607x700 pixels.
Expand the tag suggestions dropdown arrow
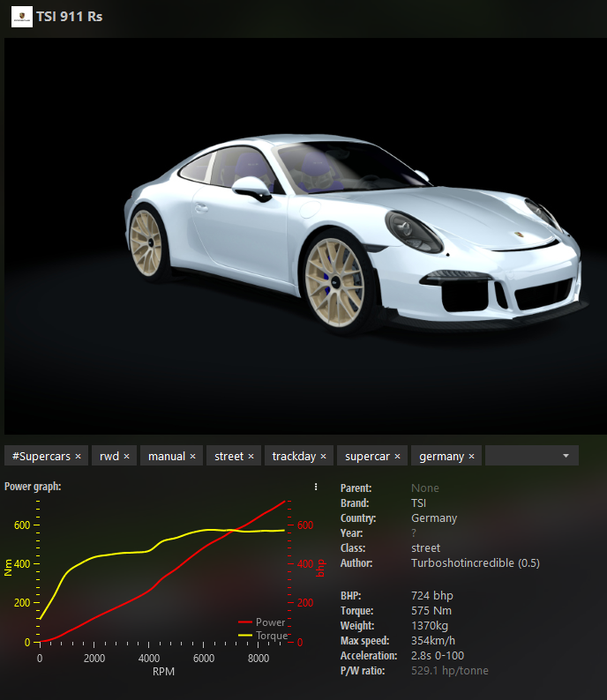point(565,456)
